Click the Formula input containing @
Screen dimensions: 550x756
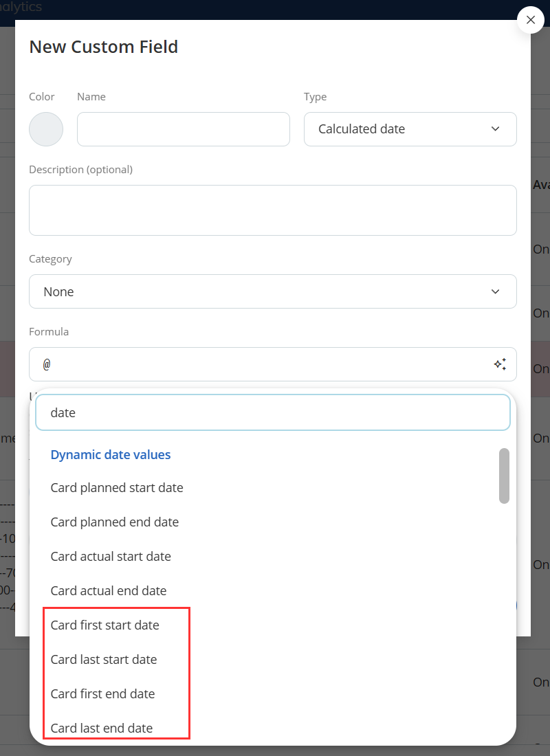tap(261, 364)
